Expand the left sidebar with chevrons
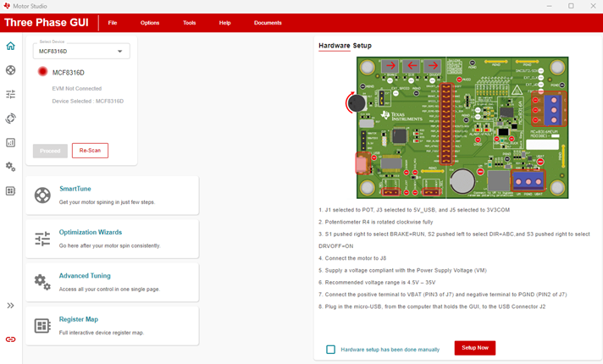The image size is (603, 364). [x=10, y=306]
